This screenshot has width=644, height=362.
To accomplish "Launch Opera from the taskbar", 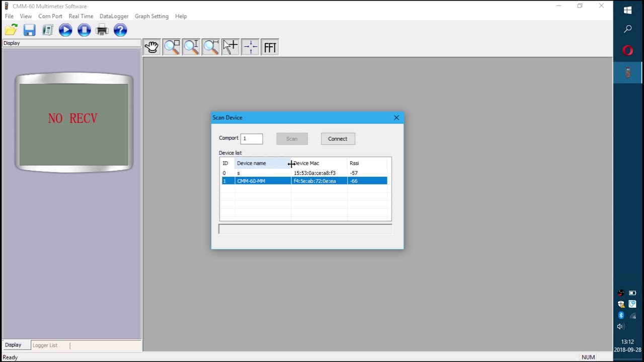I will 628,50.
